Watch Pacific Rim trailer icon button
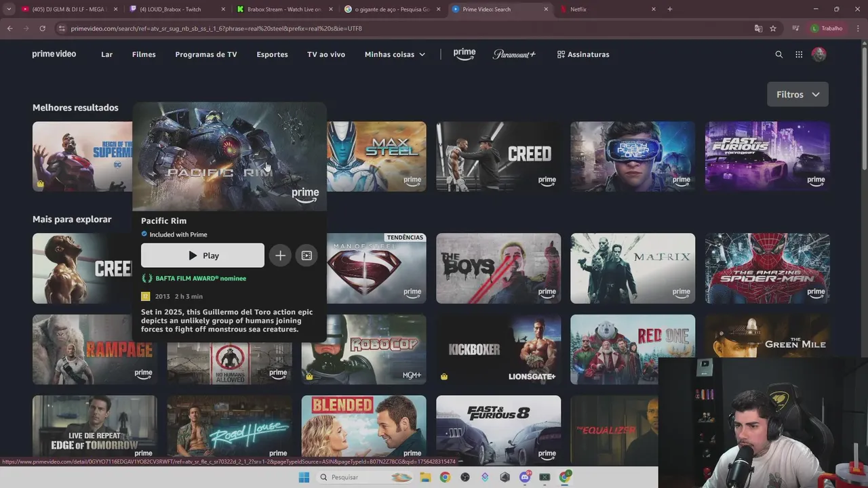This screenshot has width=868, height=488. pyautogui.click(x=307, y=256)
